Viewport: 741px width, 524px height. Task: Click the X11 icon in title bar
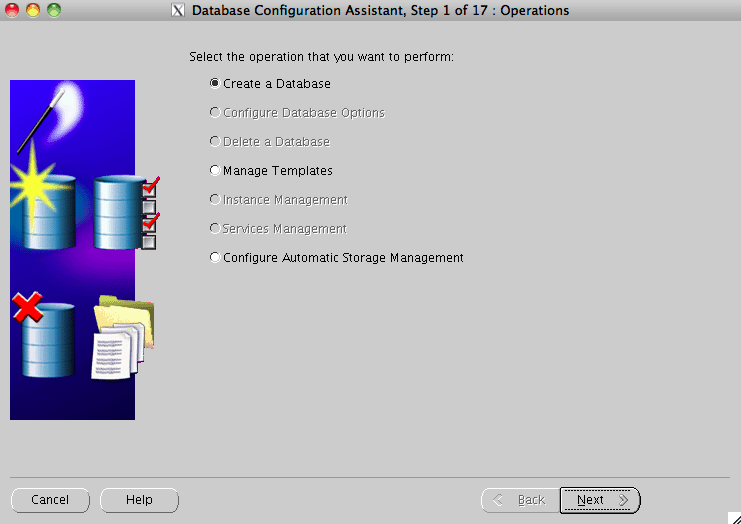[178, 11]
